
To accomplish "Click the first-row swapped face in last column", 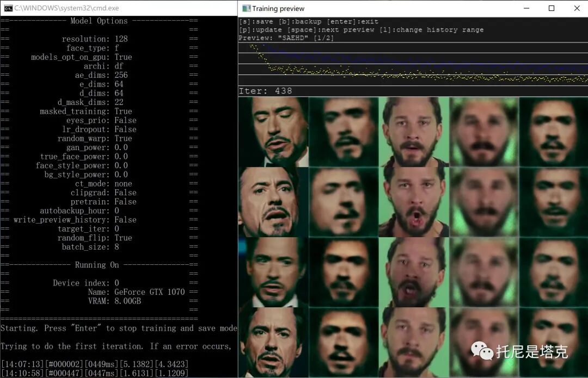I will click(554, 132).
